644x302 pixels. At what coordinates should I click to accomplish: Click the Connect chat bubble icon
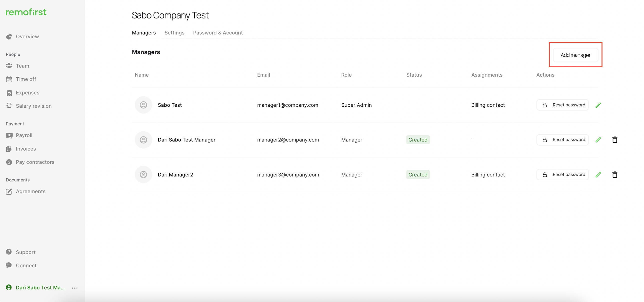(9, 265)
